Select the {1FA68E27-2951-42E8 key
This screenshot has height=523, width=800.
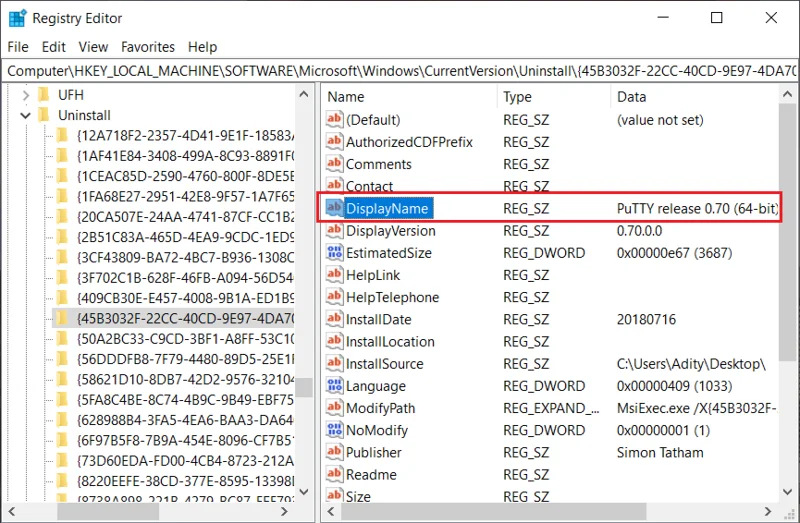[x=185, y=196]
